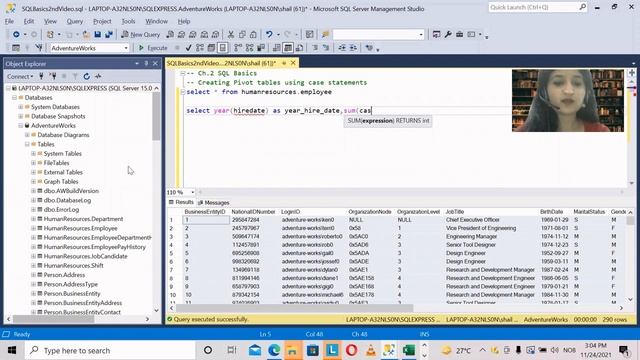Collapse the select statement code fold
Viewport: 640px width, 360px height.
tap(183, 92)
